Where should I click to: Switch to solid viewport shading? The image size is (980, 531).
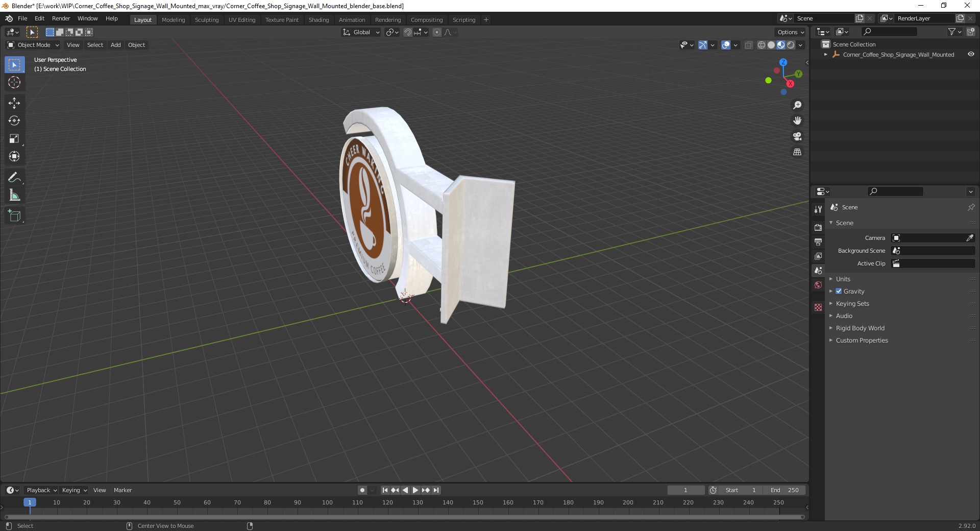point(771,45)
